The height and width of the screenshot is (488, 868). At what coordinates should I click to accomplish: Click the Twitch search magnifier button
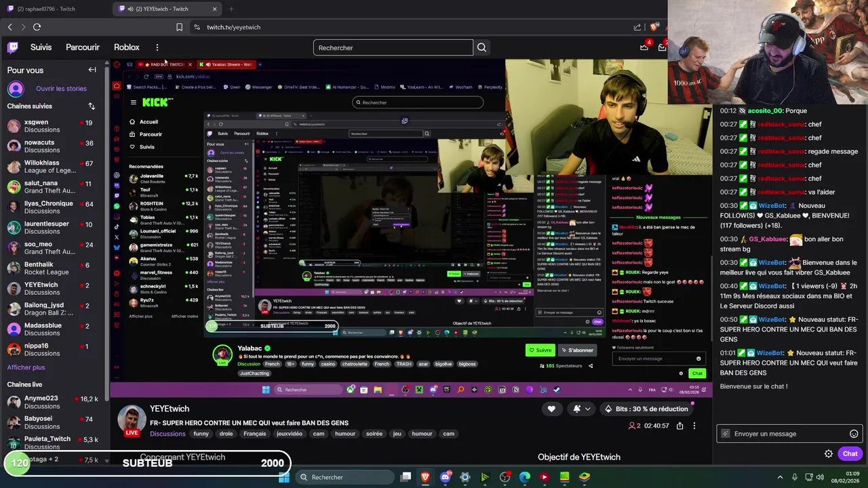[x=481, y=47]
